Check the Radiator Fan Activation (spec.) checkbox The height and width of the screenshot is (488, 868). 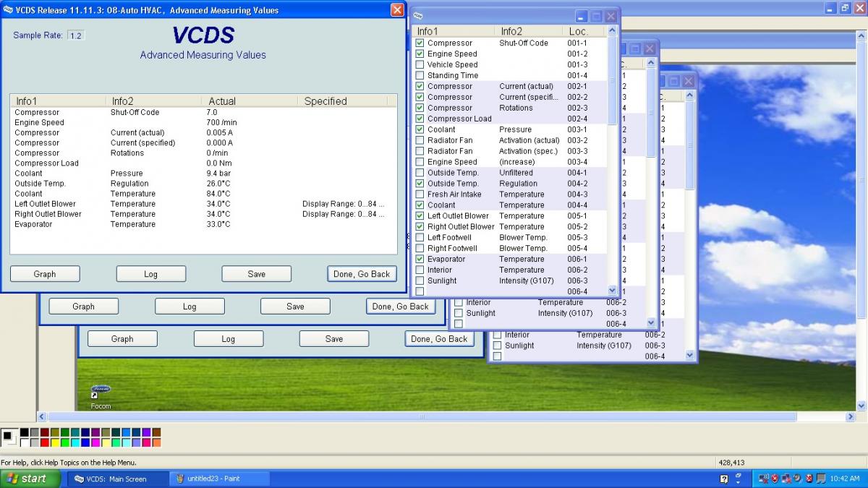420,151
